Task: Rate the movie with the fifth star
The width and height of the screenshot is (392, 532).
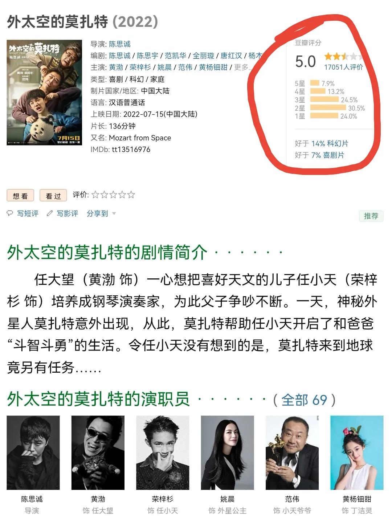Action: (x=131, y=195)
